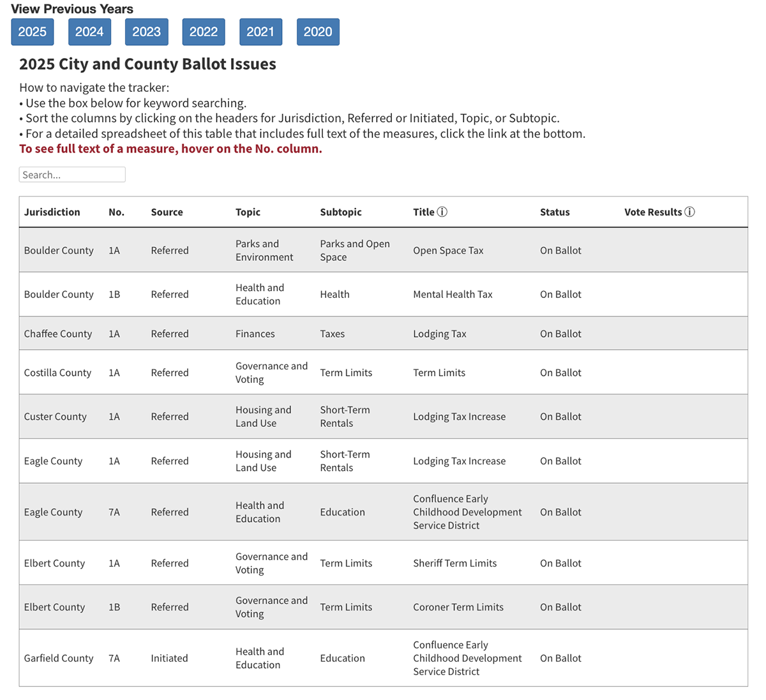Image resolution: width=766 pixels, height=700 pixels.
Task: Sort the table by Topic header
Action: (x=248, y=212)
